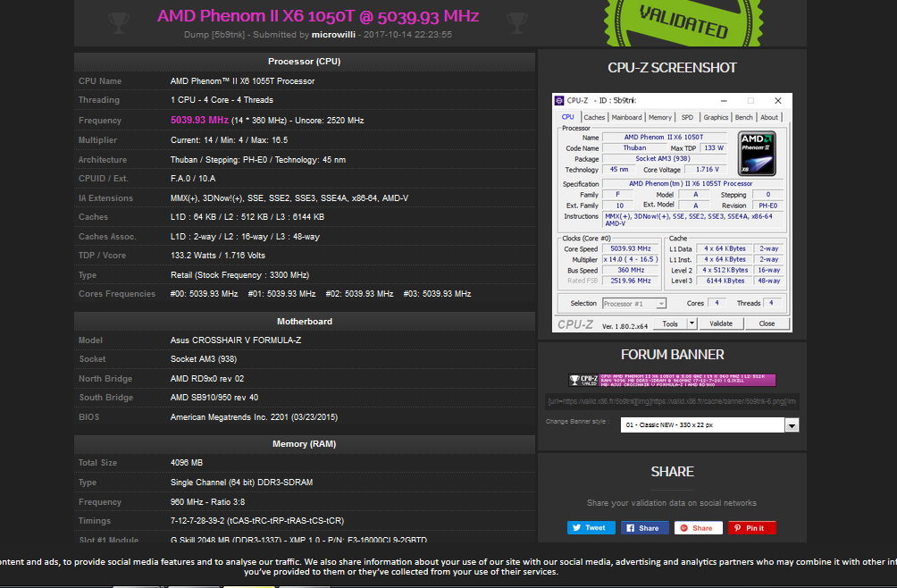Select the Mainboard tab in CPU-Z screenshot
Screen dimensions: 897x588
click(626, 117)
